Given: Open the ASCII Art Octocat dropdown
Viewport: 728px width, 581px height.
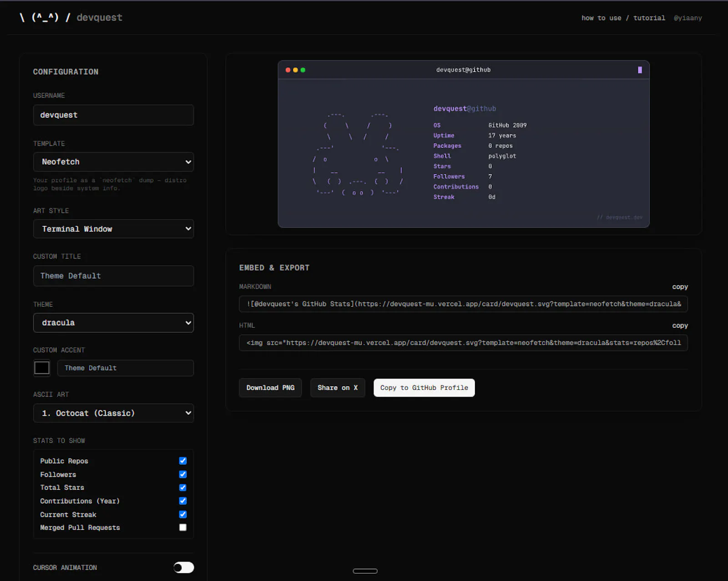Looking at the screenshot, I should click(113, 413).
